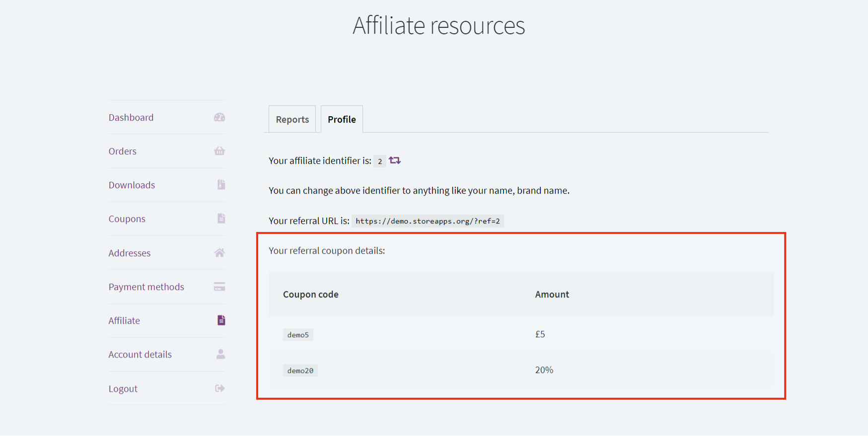Click the demo20 coupon code

tap(300, 370)
